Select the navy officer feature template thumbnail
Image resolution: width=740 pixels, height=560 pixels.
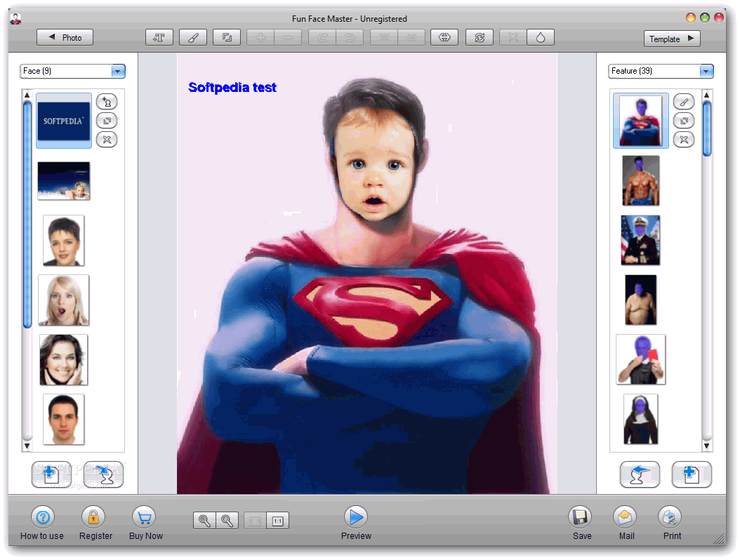[x=641, y=240]
